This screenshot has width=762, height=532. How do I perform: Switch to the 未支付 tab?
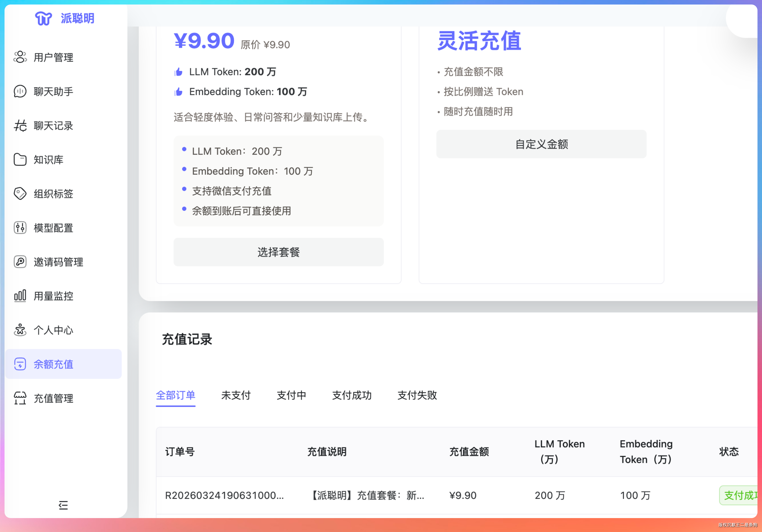point(236,395)
